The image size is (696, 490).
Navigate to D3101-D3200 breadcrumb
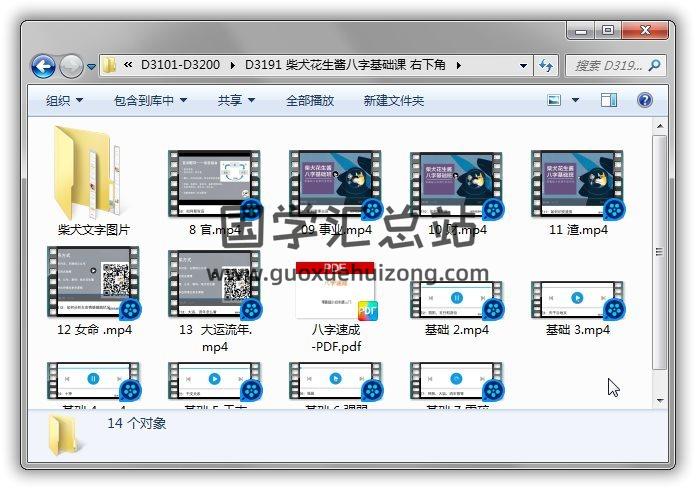(180, 65)
